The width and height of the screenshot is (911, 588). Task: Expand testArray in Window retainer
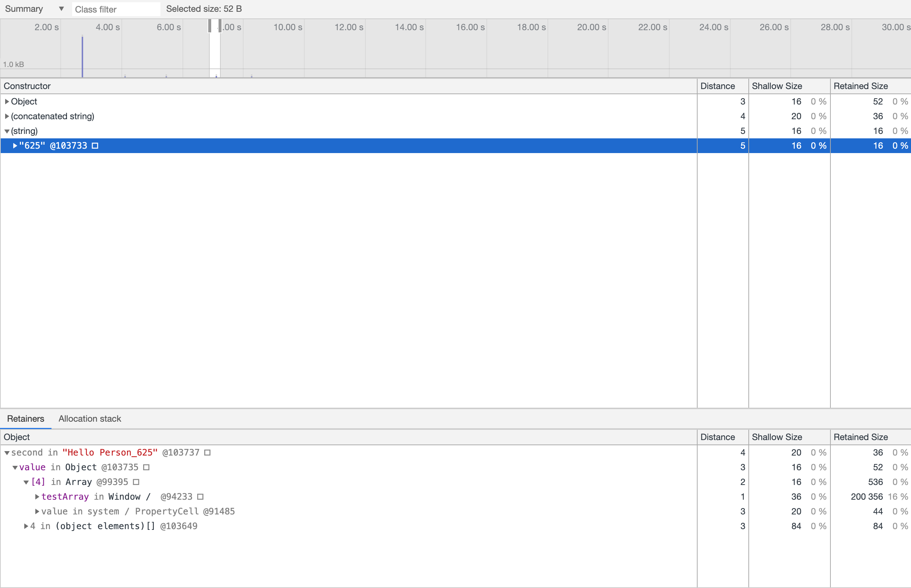click(x=37, y=497)
